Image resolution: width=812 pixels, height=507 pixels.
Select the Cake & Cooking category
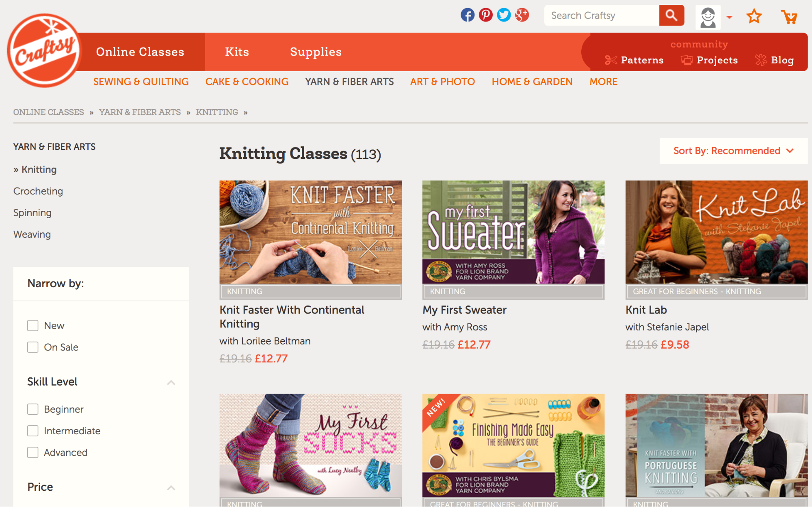[x=247, y=82]
